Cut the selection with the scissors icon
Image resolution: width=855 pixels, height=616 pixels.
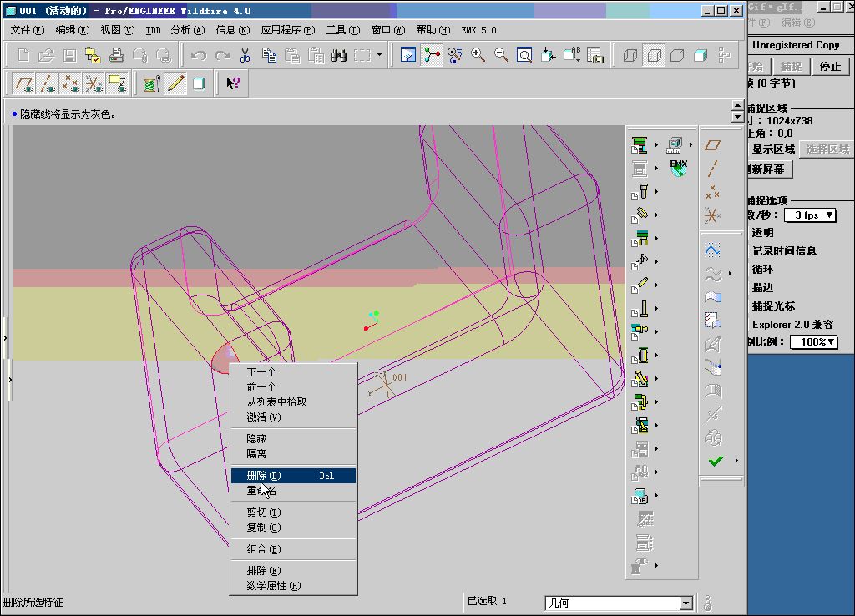(x=245, y=55)
